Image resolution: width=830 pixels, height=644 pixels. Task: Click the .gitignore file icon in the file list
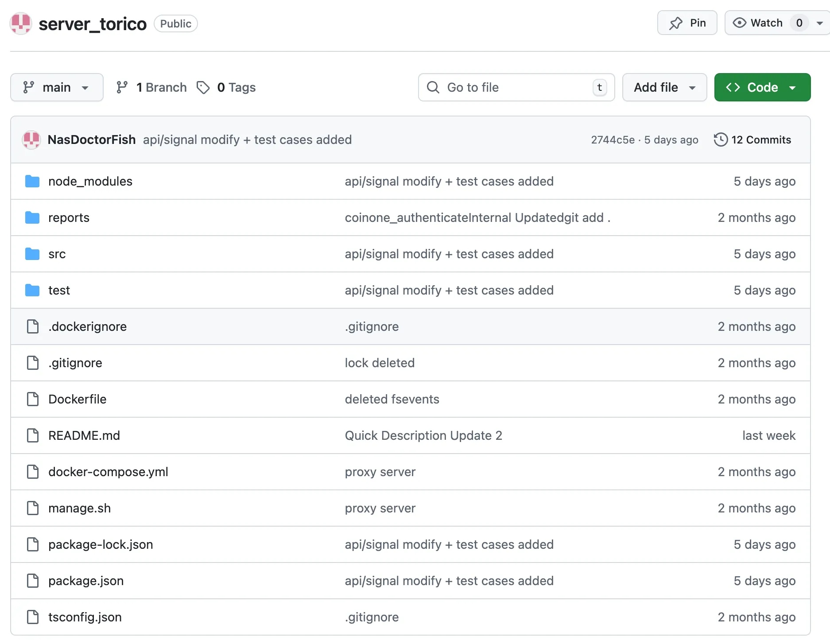[x=33, y=363]
